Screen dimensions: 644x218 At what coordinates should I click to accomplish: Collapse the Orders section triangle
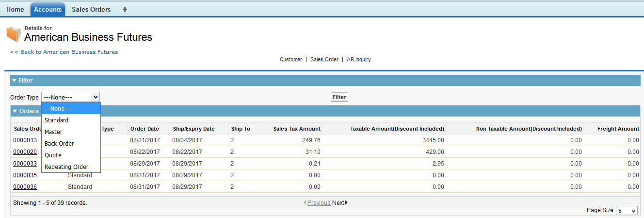15,111
